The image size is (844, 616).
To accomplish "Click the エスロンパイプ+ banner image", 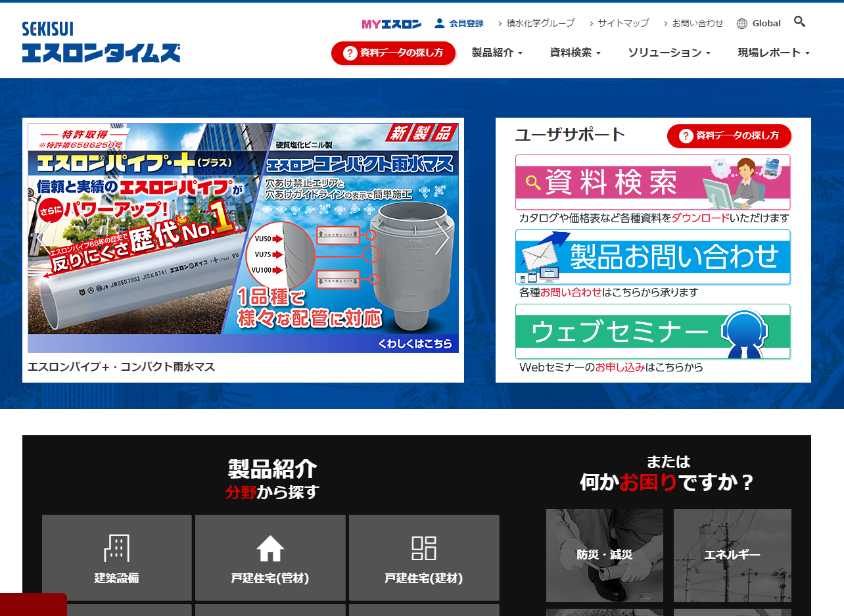I will point(243,238).
